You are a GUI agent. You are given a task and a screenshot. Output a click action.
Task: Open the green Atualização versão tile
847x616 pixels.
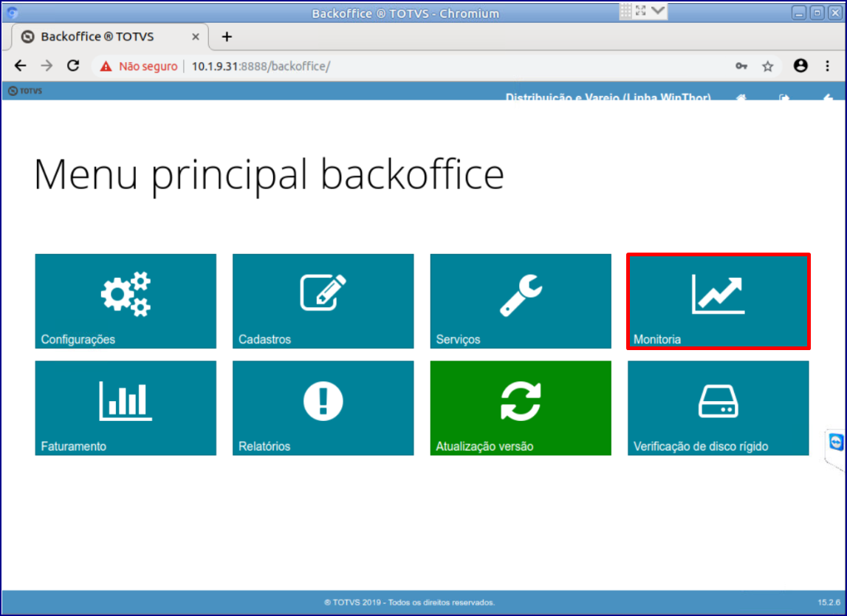[521, 408]
